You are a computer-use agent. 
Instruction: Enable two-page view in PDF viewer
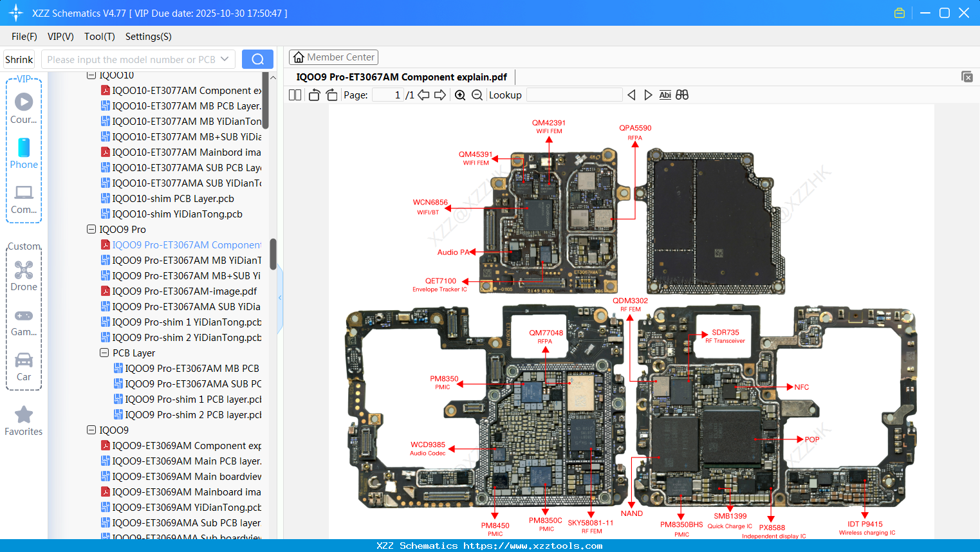[294, 95]
